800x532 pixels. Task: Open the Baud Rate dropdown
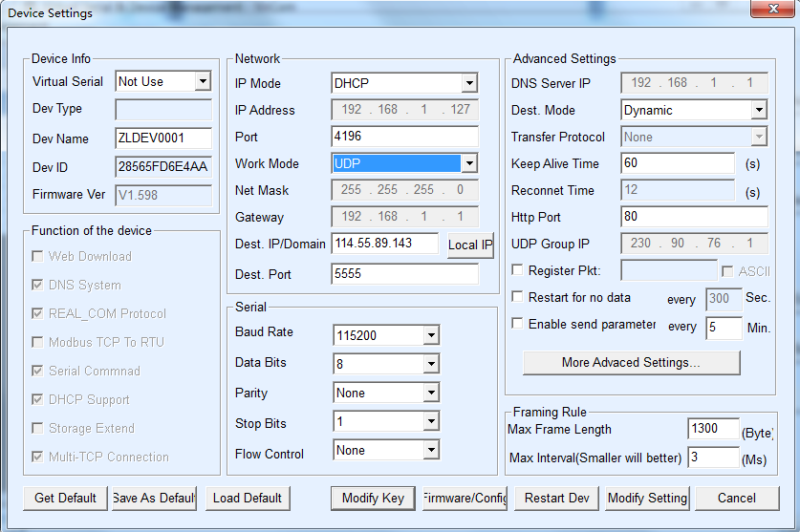point(431,335)
